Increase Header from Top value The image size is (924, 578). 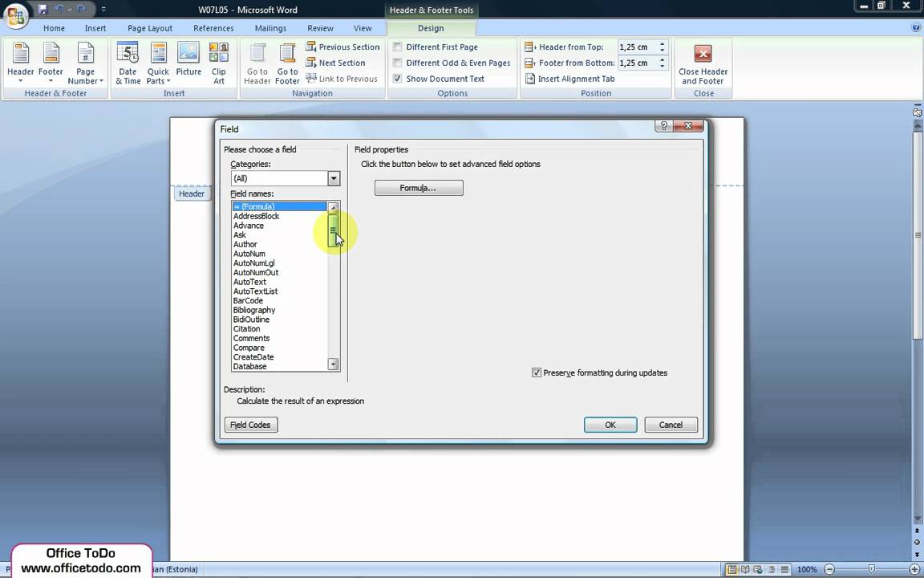(663, 43)
